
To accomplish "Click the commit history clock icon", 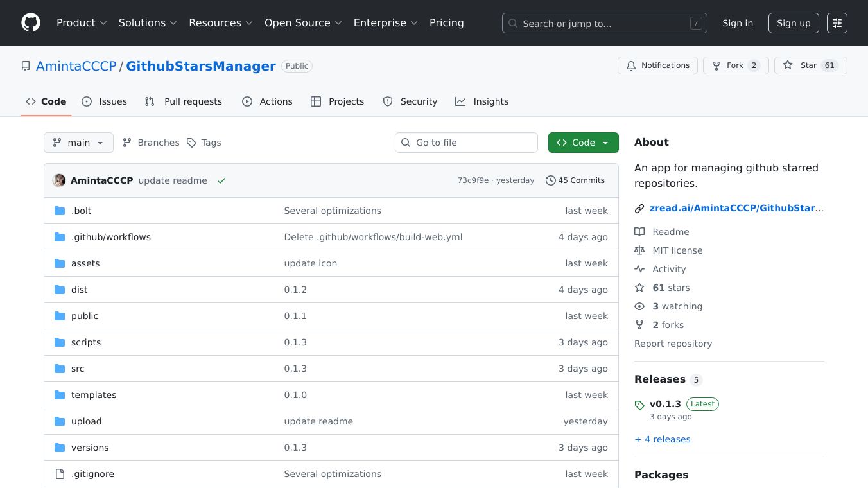I will [550, 180].
